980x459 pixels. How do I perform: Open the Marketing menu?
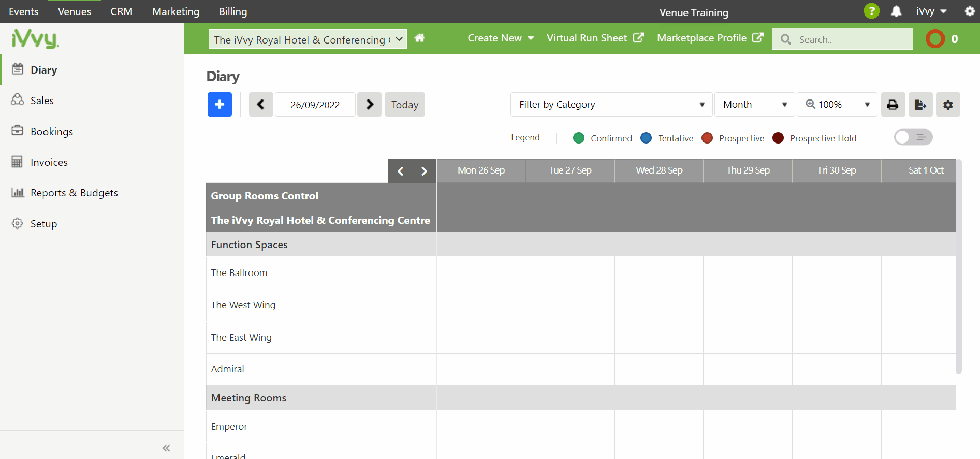[175, 11]
